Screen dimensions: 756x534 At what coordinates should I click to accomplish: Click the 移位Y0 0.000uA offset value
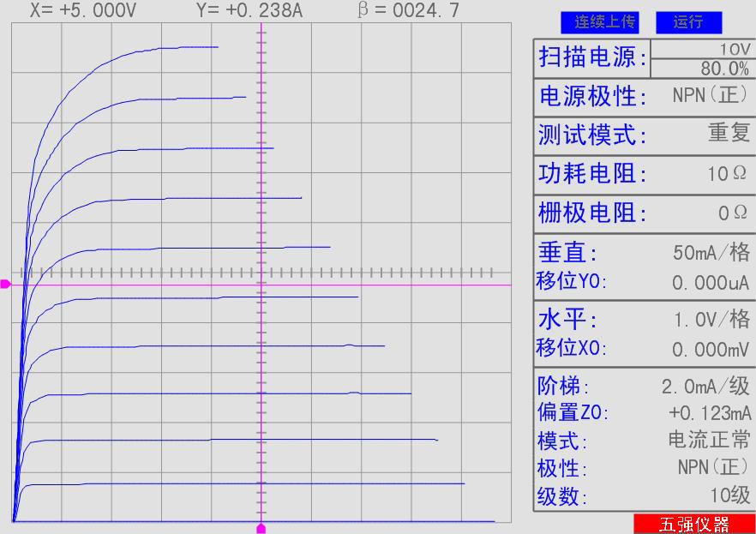click(711, 282)
